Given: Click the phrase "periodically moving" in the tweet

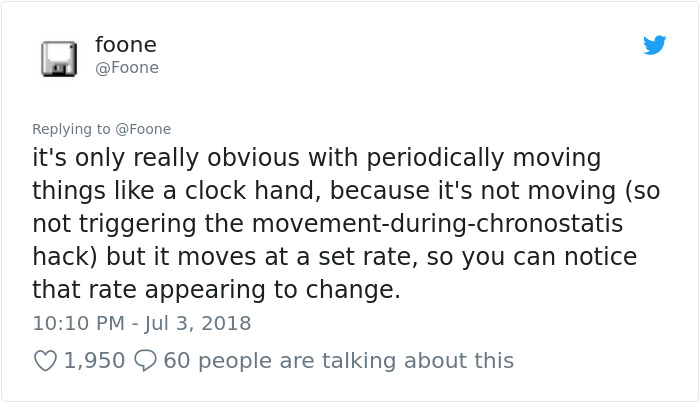Looking at the screenshot, I should coord(484,158).
